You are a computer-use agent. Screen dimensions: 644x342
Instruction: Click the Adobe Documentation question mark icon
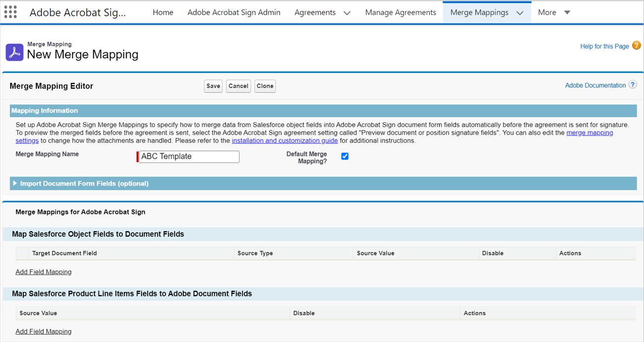(633, 85)
